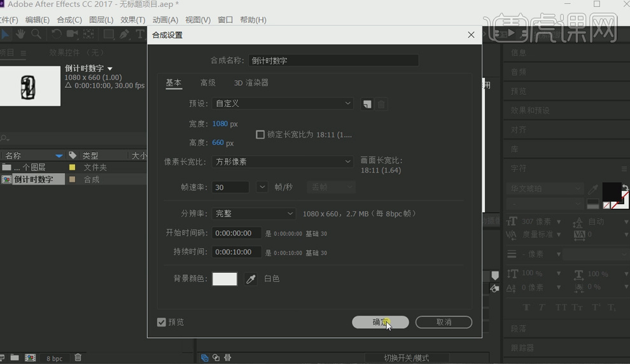Toggle All Caps TT text style

click(x=561, y=307)
